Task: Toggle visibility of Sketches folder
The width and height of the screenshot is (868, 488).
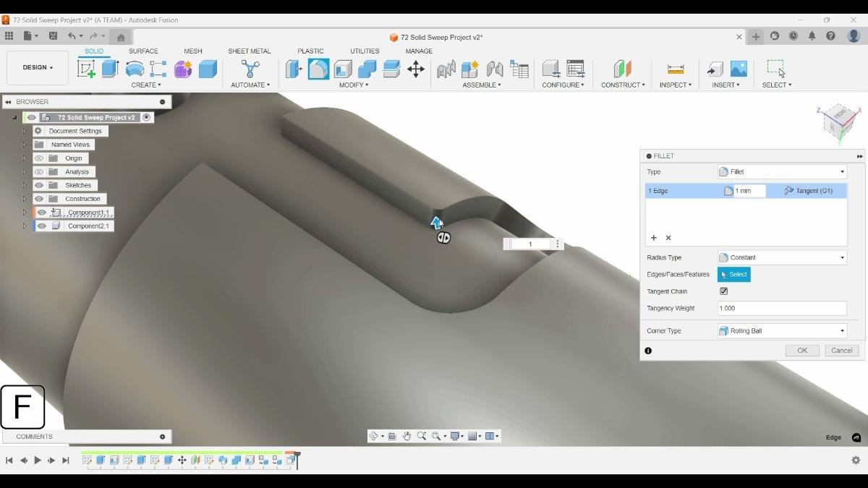Action: (x=39, y=185)
